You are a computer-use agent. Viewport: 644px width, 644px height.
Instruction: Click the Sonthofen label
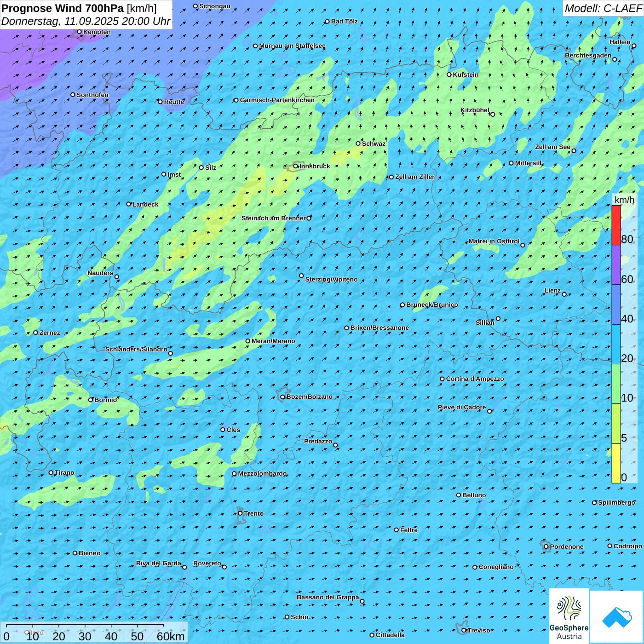pyautogui.click(x=92, y=95)
